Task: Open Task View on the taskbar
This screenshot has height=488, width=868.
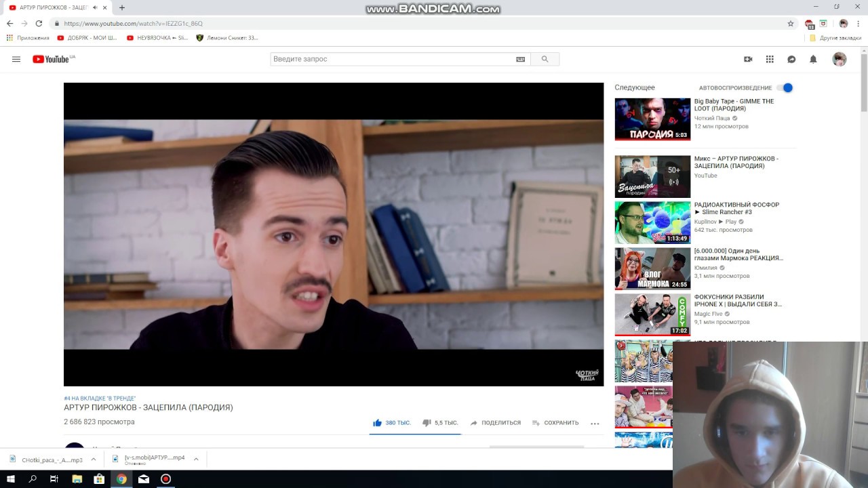Action: point(54,479)
